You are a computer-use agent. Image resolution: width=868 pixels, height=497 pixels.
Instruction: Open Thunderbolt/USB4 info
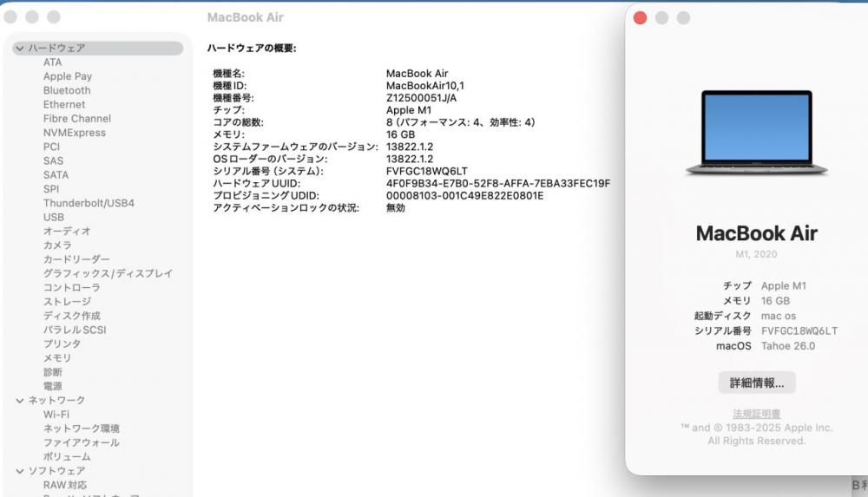tap(89, 203)
